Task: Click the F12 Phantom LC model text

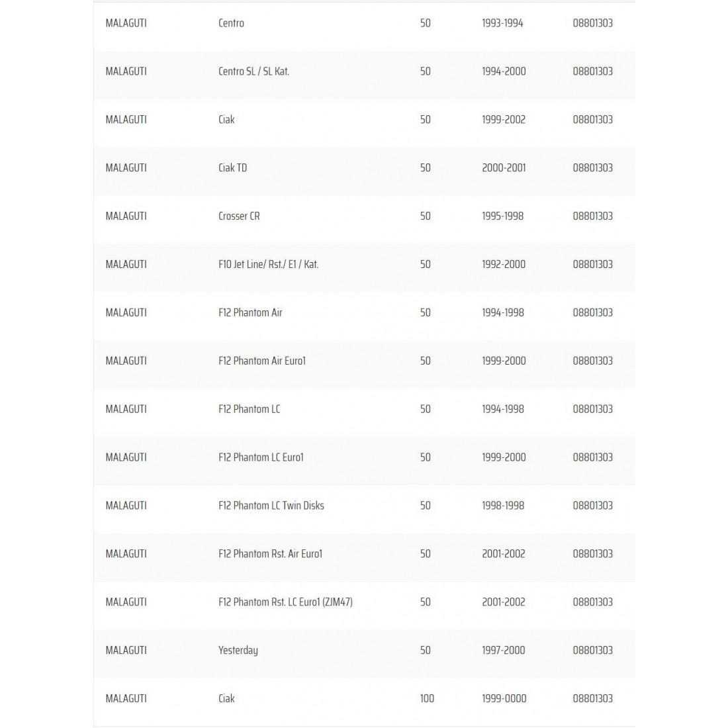Action: (250, 409)
